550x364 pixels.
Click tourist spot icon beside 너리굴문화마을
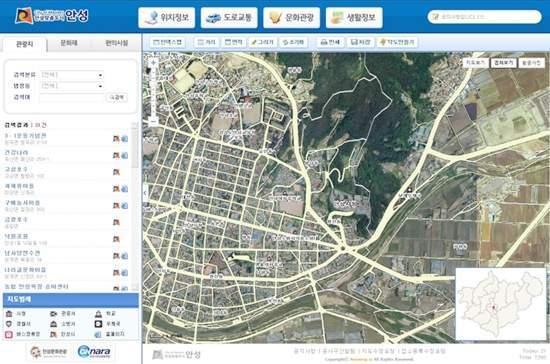coord(116,272)
